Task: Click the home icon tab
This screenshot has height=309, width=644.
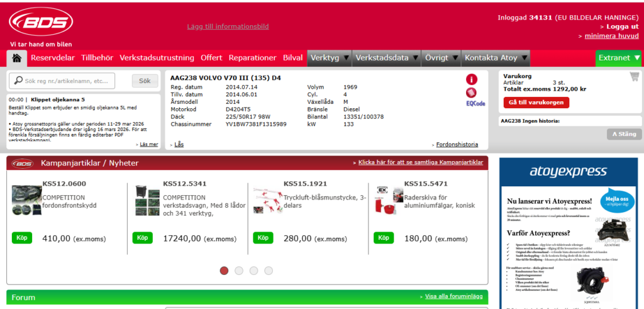Action: click(x=16, y=58)
